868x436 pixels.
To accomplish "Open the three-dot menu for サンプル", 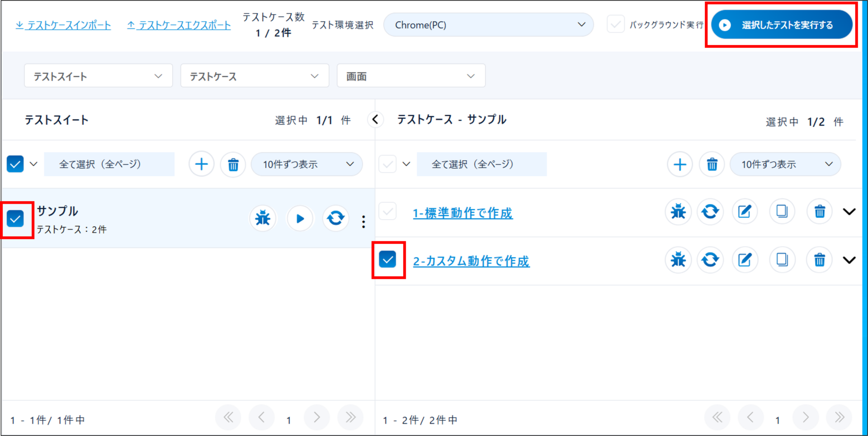I will pos(363,221).
